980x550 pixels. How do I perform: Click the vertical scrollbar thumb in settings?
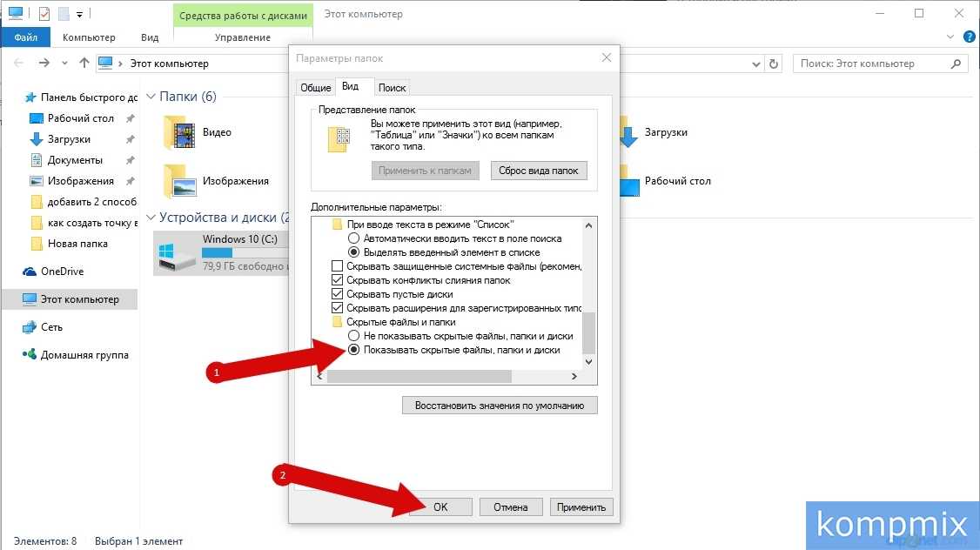(x=588, y=332)
